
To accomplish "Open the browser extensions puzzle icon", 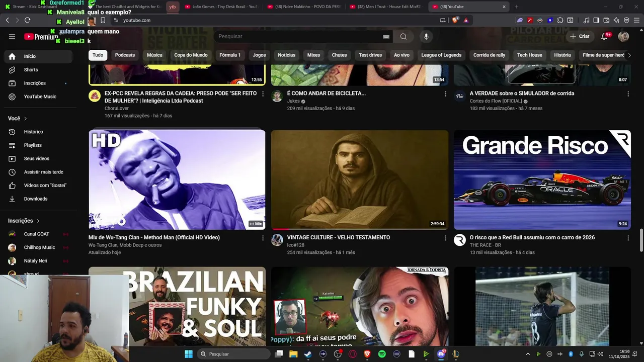I will [560, 20].
